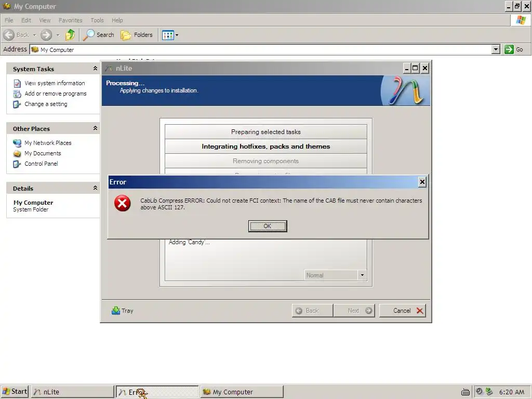Viewport: 532px width, 399px height.
Task: Click the My Documents icon
Action: pyautogui.click(x=17, y=154)
